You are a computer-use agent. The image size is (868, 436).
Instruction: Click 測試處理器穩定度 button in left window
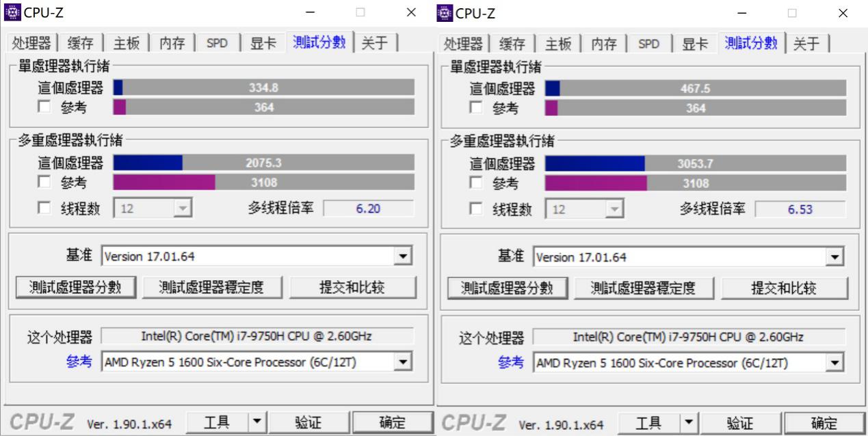211,287
